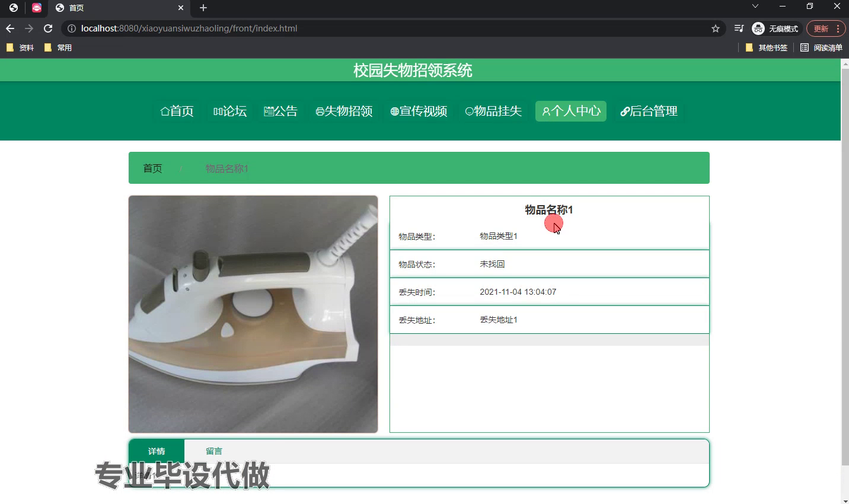Select the 首页 browser tab
849x504 pixels.
[x=119, y=8]
